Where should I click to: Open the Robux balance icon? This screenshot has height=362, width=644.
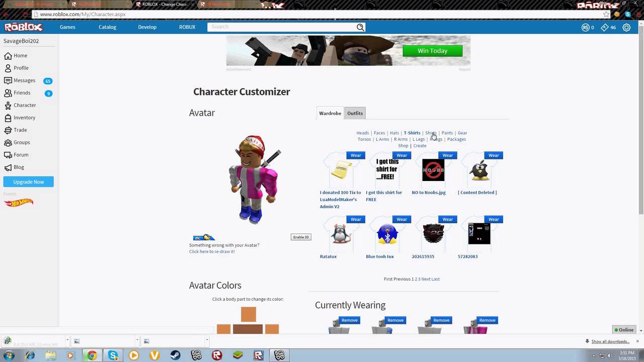click(x=585, y=28)
